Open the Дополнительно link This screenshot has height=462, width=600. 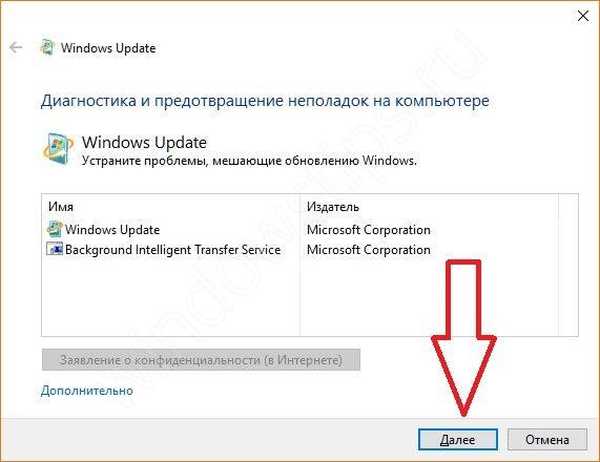coord(87,391)
